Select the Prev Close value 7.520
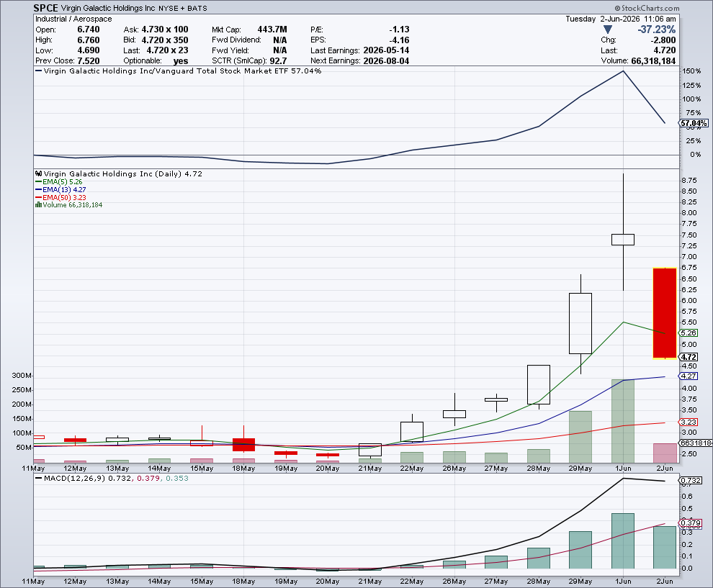The image size is (713, 588). click(x=88, y=61)
